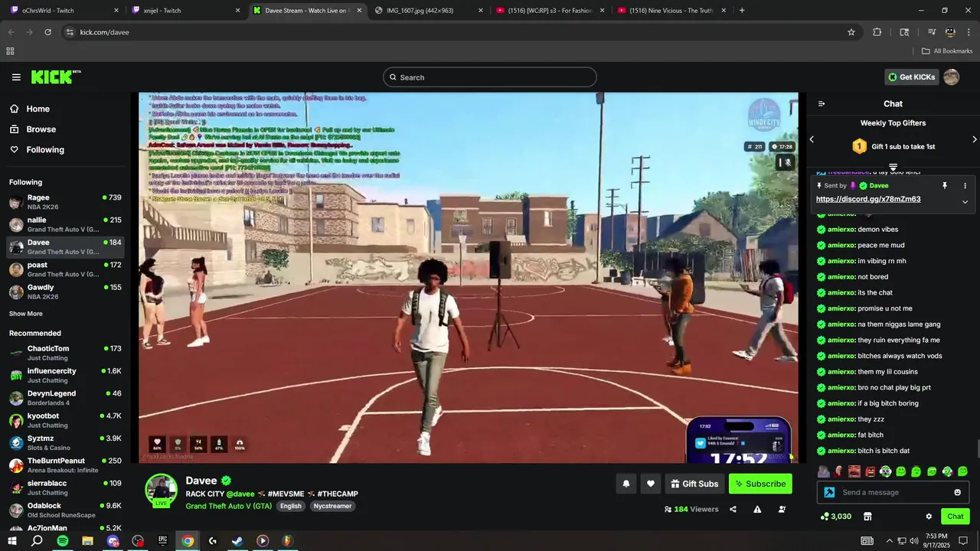Open a new browser tab
This screenshot has width=980, height=551.
pyautogui.click(x=742, y=11)
